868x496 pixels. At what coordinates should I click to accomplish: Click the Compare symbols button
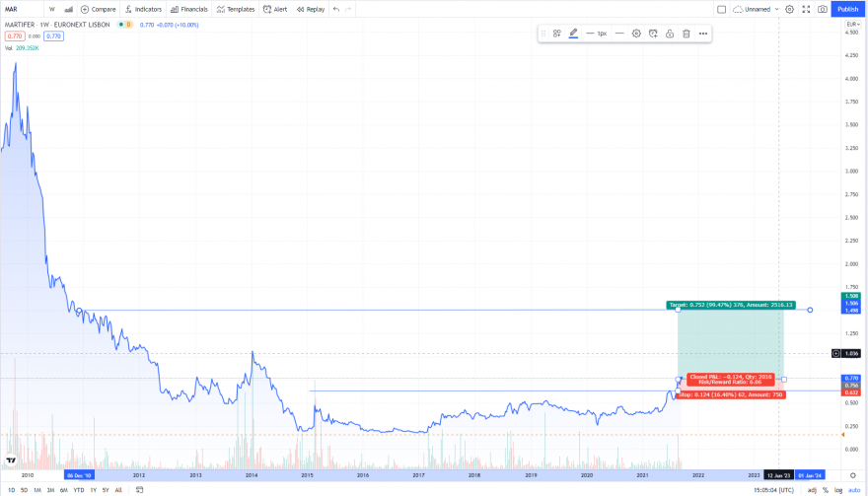click(98, 9)
